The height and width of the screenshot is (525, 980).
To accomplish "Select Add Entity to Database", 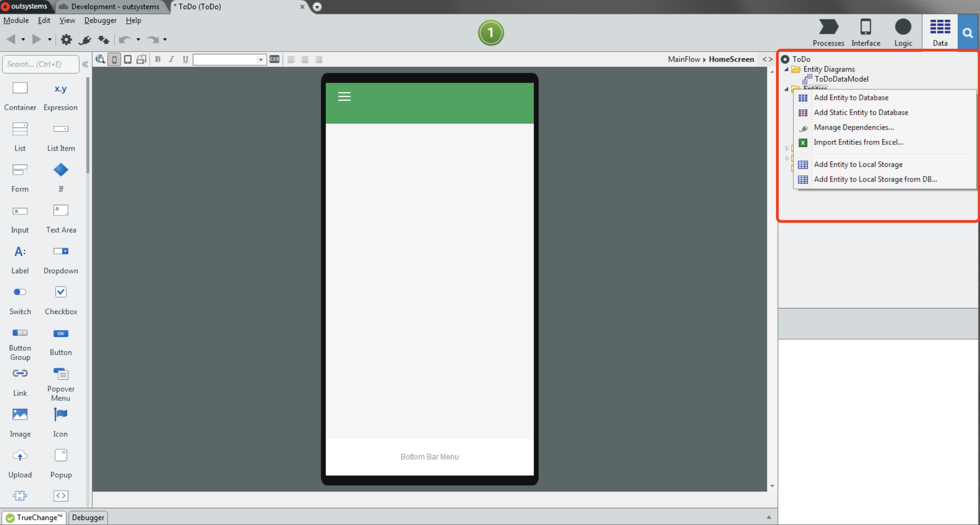I will (x=851, y=97).
